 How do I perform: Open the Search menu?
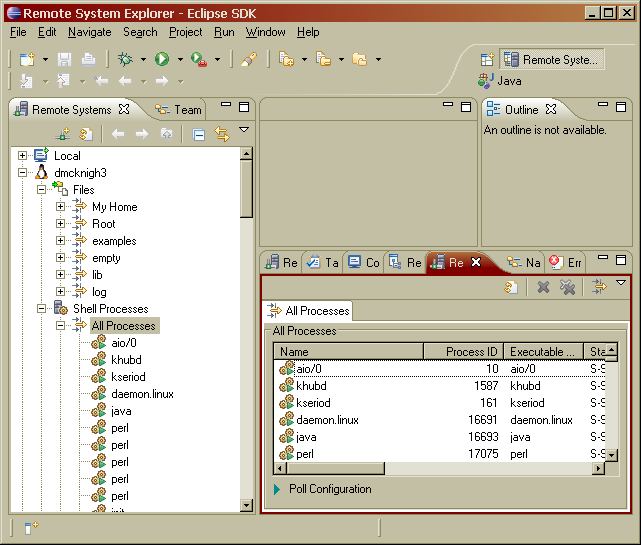click(x=140, y=32)
